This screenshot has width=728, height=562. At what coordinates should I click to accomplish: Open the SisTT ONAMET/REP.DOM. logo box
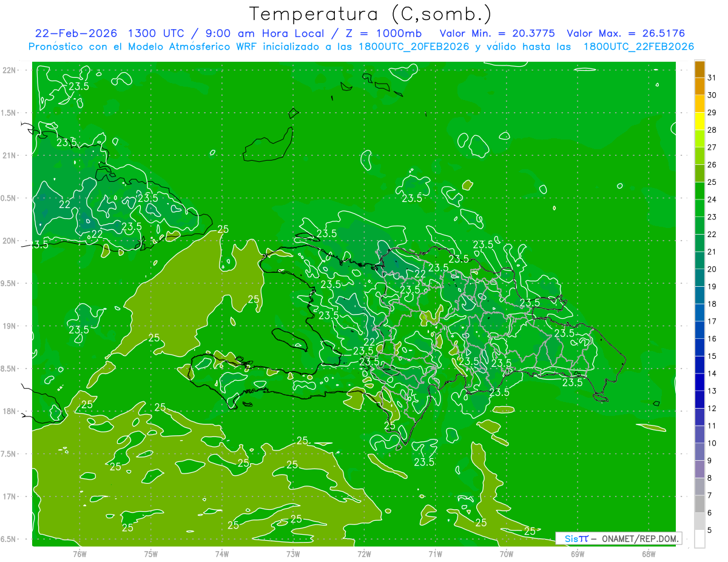[618, 538]
